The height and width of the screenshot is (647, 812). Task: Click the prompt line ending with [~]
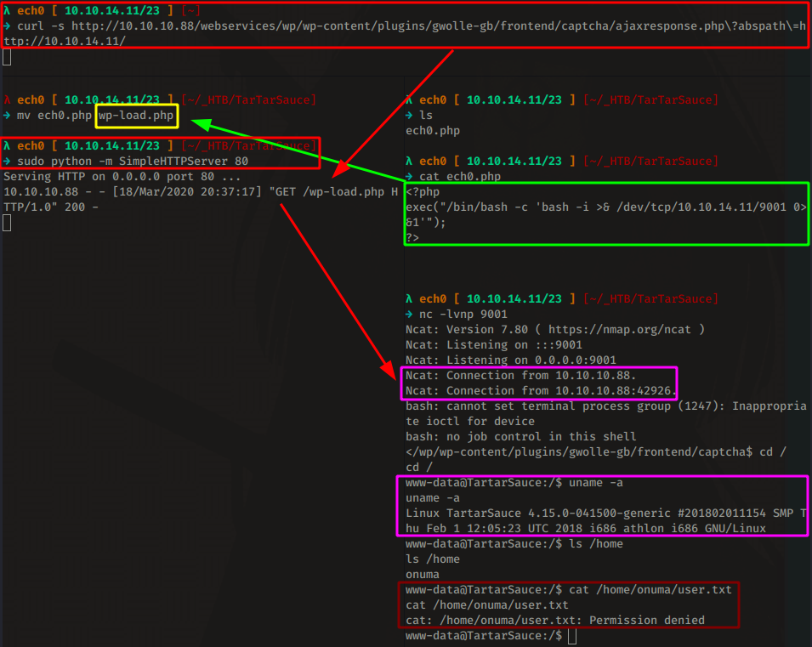101,10
